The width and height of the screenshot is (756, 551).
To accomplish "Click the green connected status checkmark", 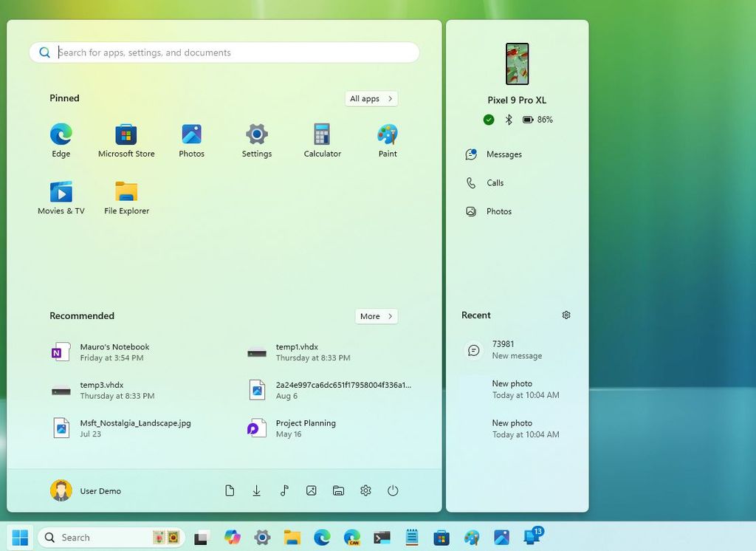I will point(488,119).
